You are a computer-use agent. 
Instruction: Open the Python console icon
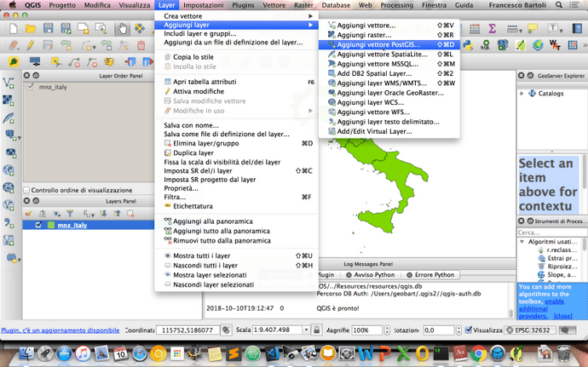(468, 45)
